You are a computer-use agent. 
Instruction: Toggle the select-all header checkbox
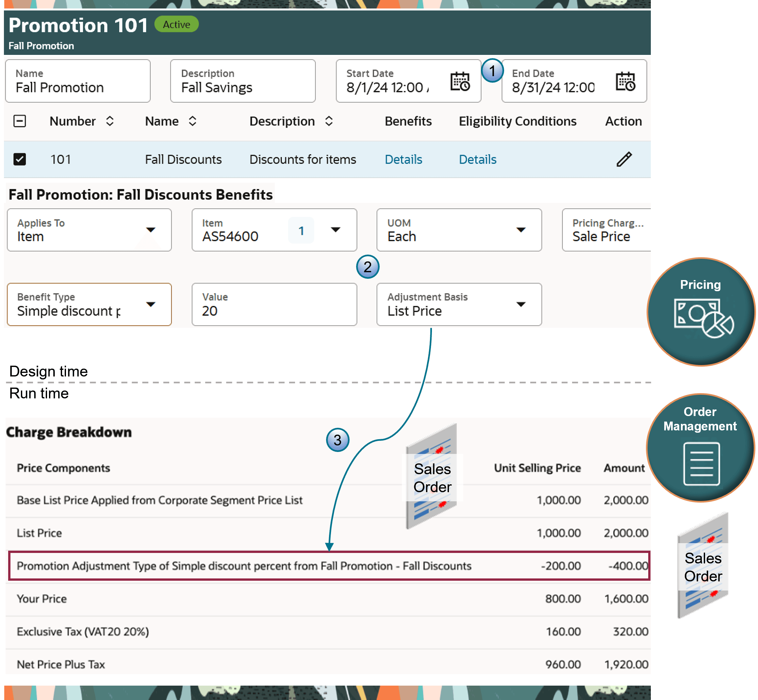(x=20, y=121)
